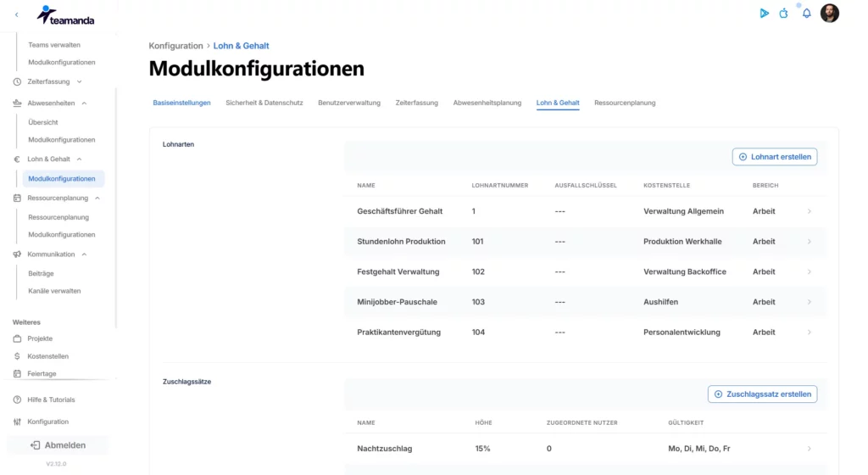Open Stundenlohn Produktion row chevron
The width and height of the screenshot is (868, 475).
(810, 242)
